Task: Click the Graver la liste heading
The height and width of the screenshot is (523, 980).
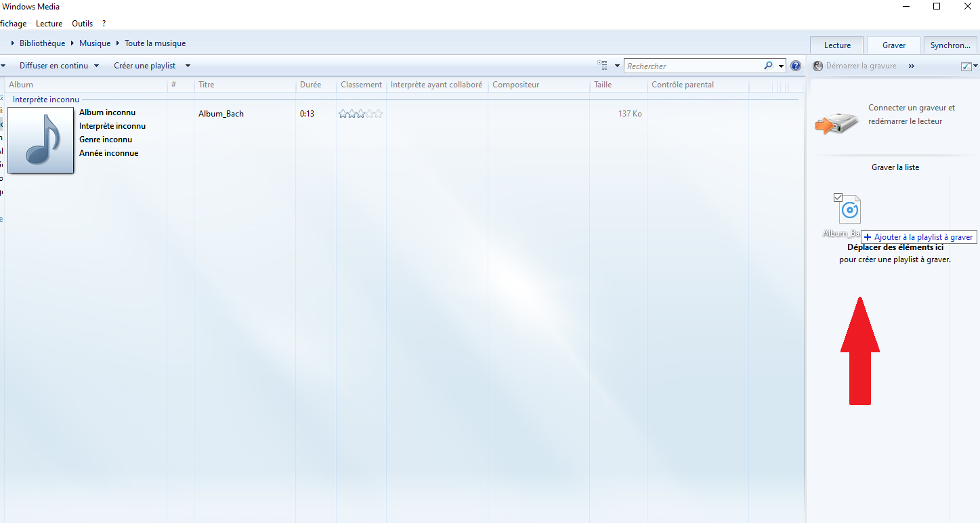Action: click(895, 167)
